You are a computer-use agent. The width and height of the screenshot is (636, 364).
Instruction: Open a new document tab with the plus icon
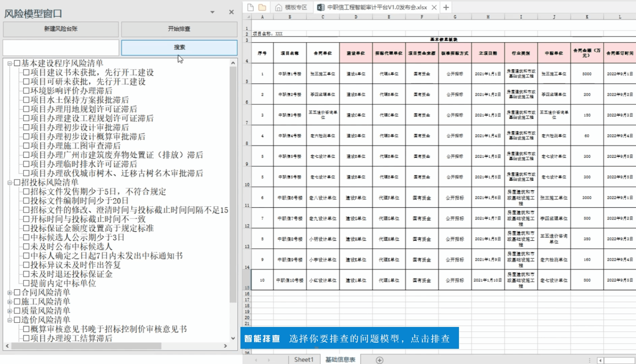tap(445, 7)
